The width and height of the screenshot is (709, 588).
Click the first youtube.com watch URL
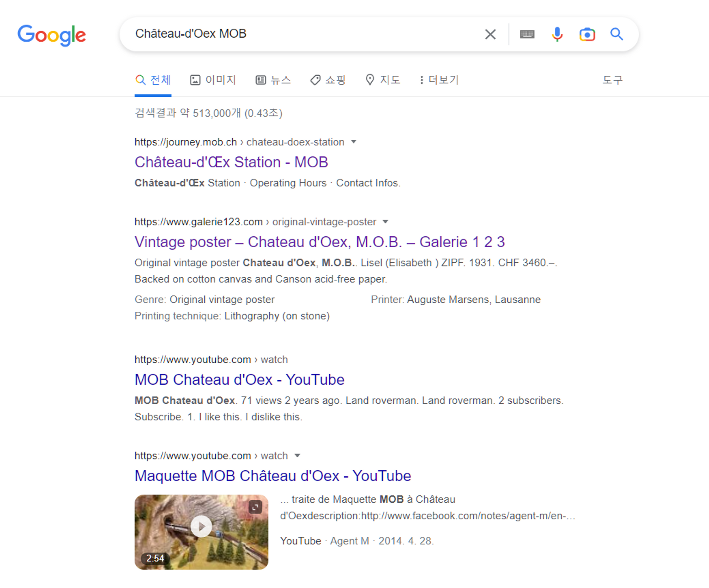pos(211,360)
